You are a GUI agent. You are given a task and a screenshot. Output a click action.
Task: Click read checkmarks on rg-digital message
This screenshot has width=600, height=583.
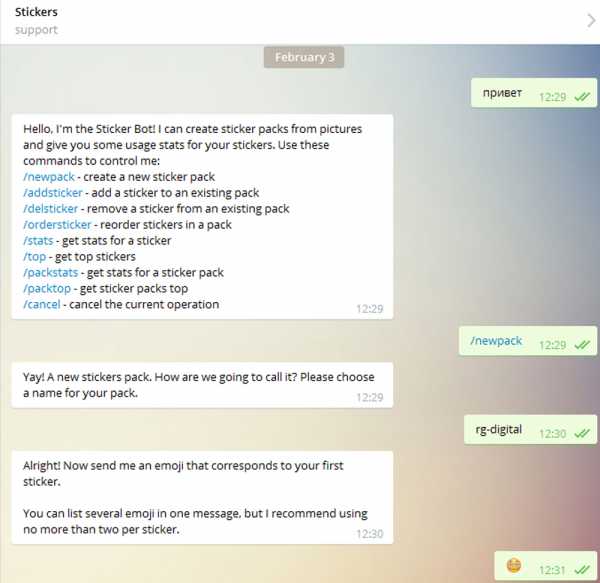(x=582, y=433)
